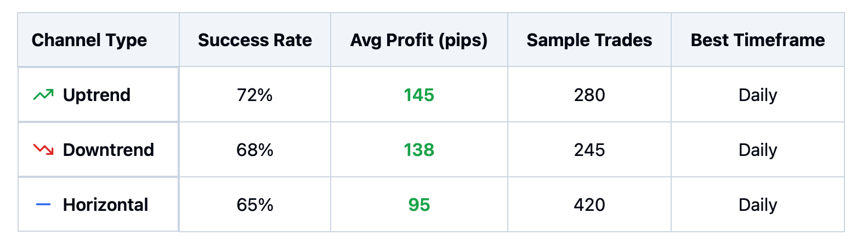
Task: Click the 72% success rate cell
Action: click(255, 95)
